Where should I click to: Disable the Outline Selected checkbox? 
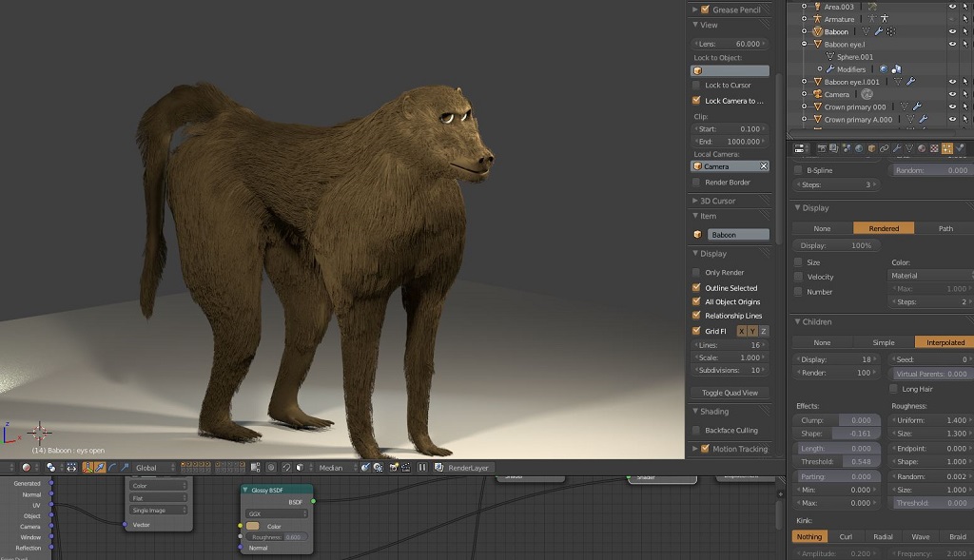pos(696,287)
